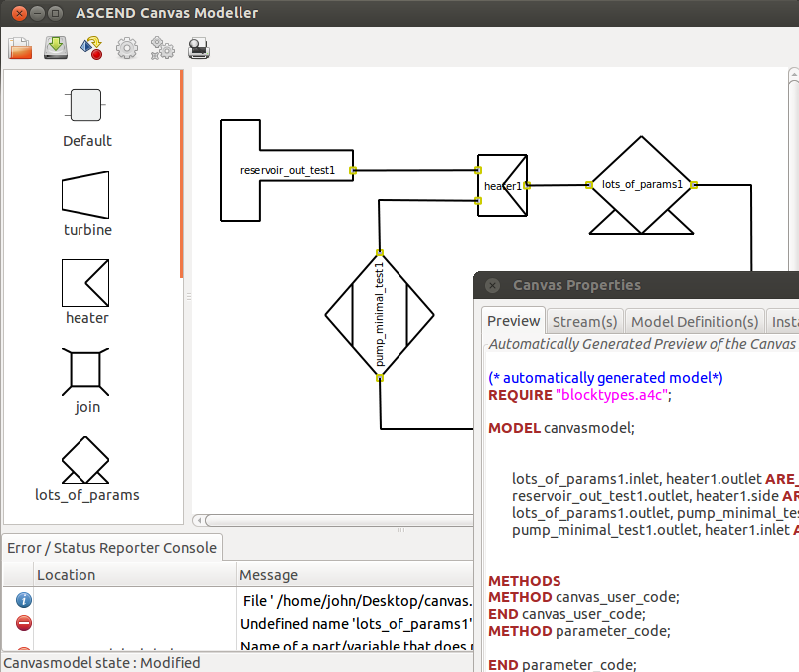Click the single gear toolbar icon
Viewport: 799px width, 672px height.
tap(127, 47)
